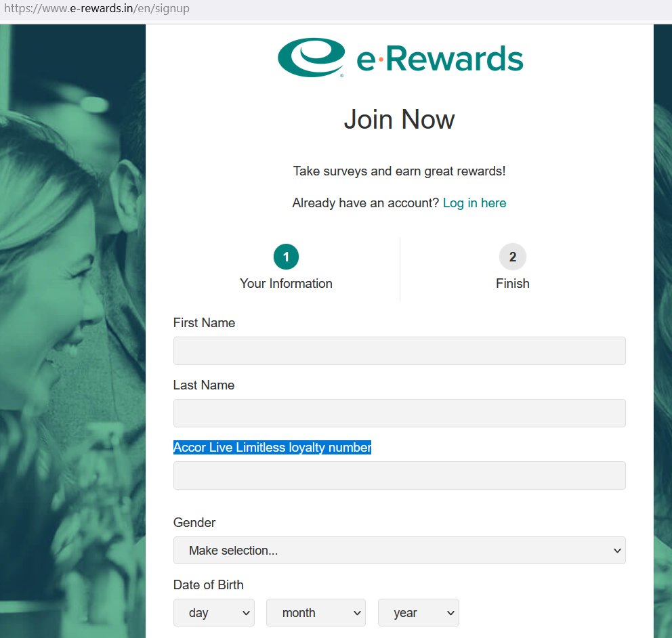Expand the year dropdown
672x638 pixels.
(x=418, y=613)
